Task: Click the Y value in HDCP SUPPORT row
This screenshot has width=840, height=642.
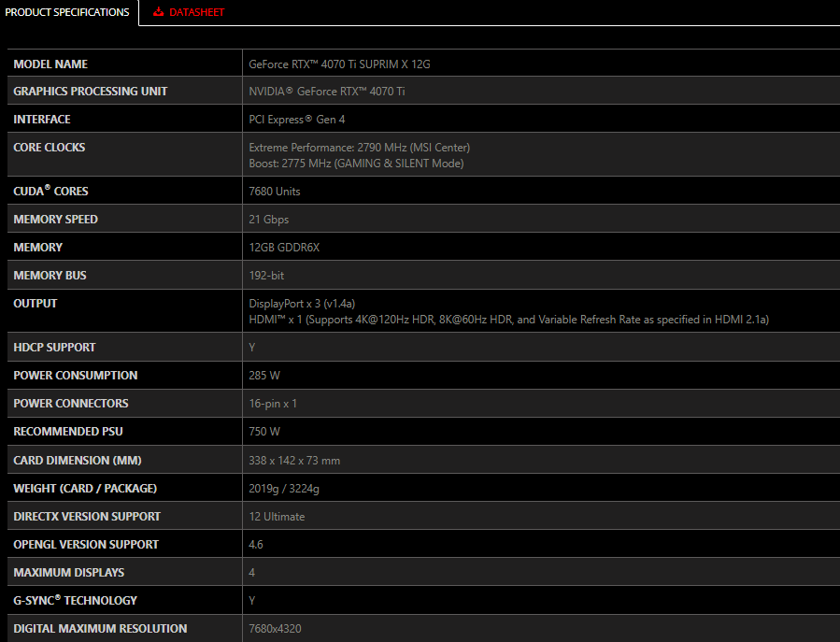Action: (251, 348)
